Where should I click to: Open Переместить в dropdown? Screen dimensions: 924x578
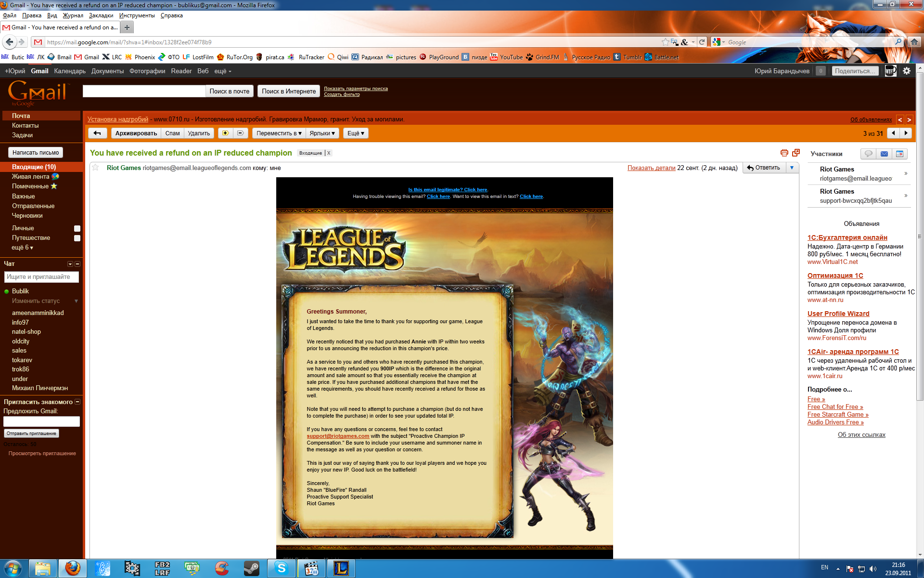(x=279, y=133)
